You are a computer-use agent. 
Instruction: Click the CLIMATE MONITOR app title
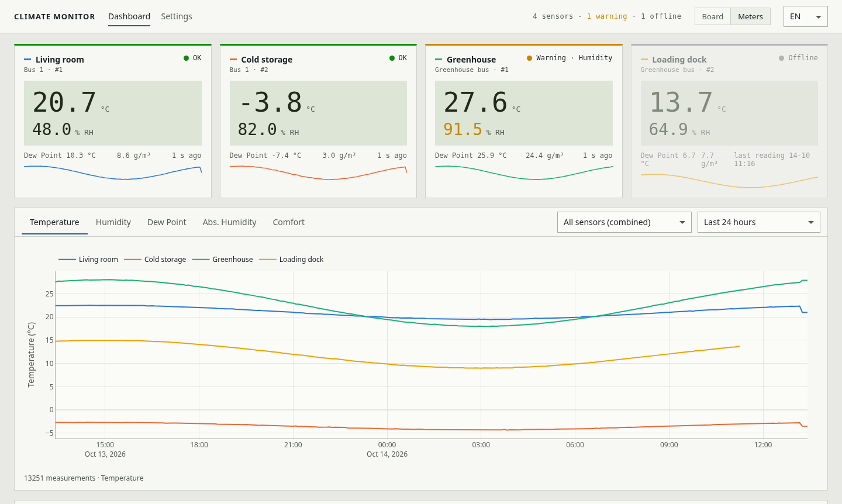tap(54, 16)
